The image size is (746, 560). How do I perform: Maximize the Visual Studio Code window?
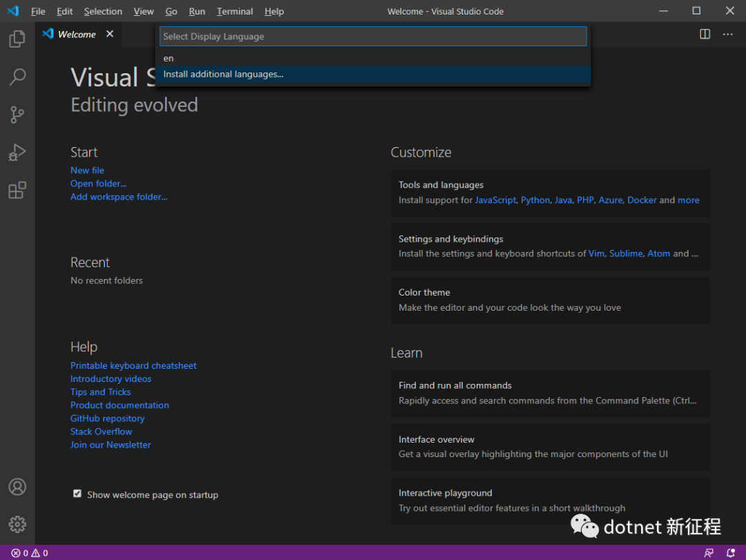(x=696, y=11)
